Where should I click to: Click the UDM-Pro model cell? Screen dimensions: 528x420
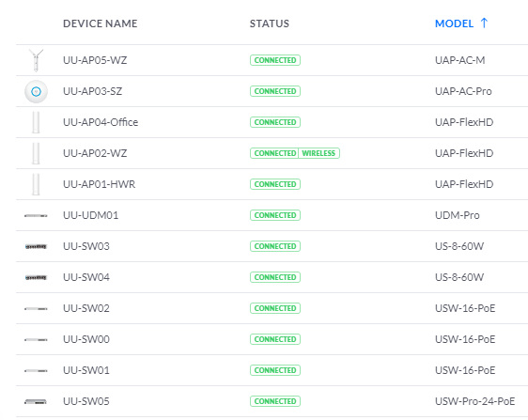458,215
